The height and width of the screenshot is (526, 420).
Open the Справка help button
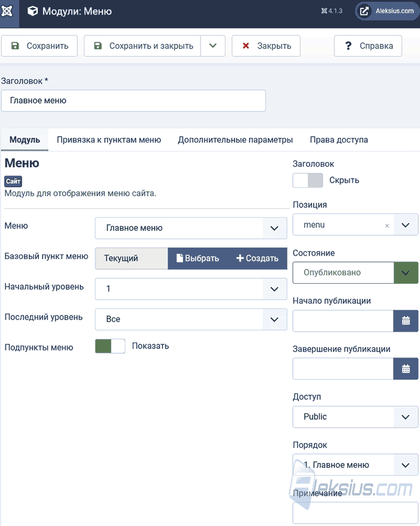click(368, 46)
